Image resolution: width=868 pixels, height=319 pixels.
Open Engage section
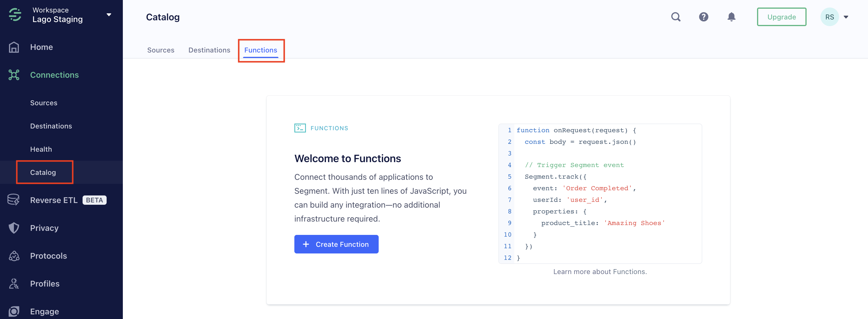pos(45,311)
